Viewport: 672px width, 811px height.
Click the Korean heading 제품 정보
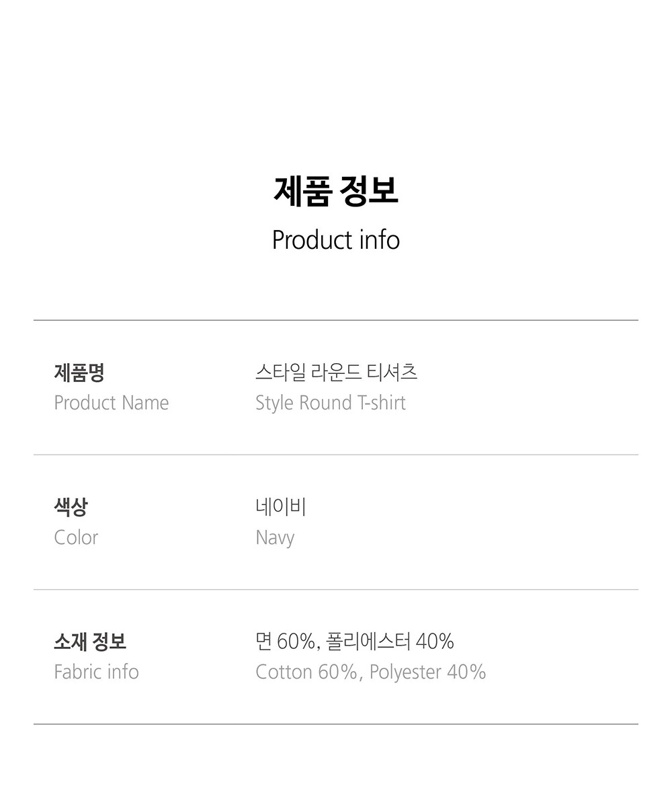pos(336,190)
